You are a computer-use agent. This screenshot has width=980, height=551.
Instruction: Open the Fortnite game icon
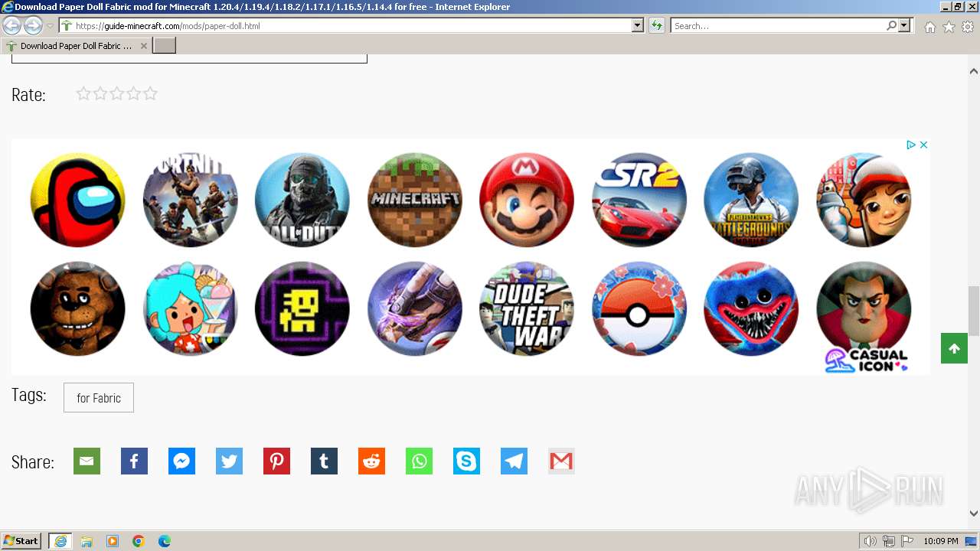tap(190, 200)
